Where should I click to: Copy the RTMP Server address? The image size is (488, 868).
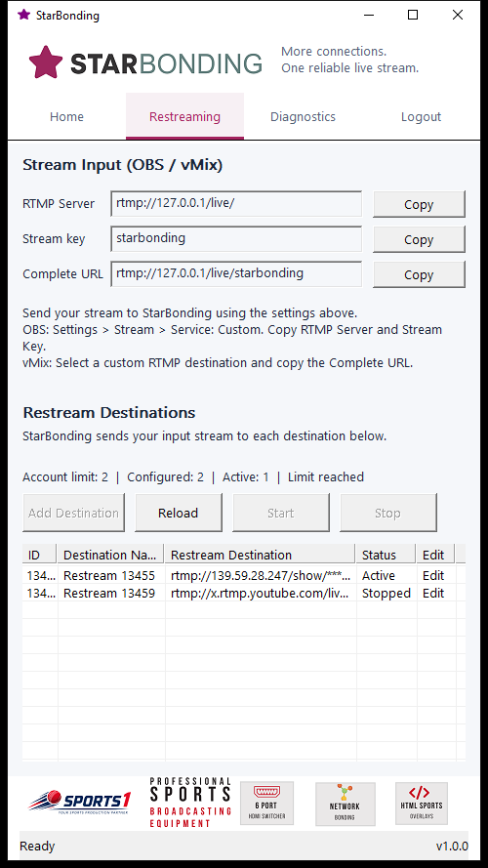419,204
